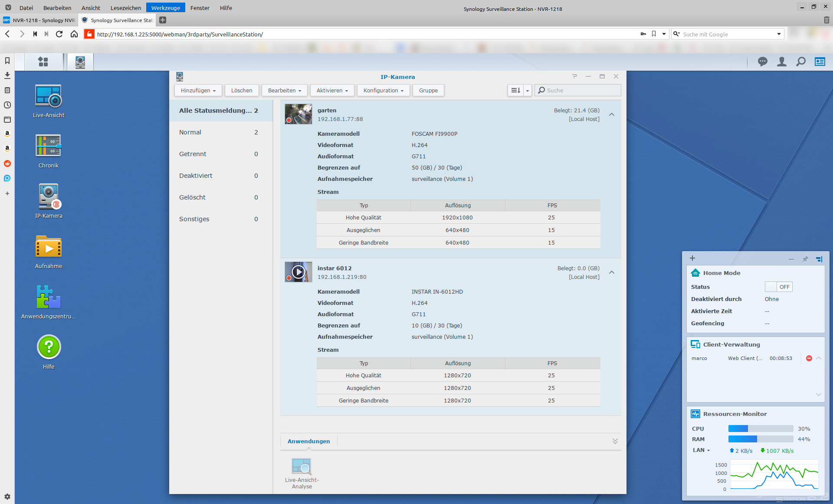Screen dimensions: 833x504
Task: Click the Google search box
Action: click(x=728, y=34)
